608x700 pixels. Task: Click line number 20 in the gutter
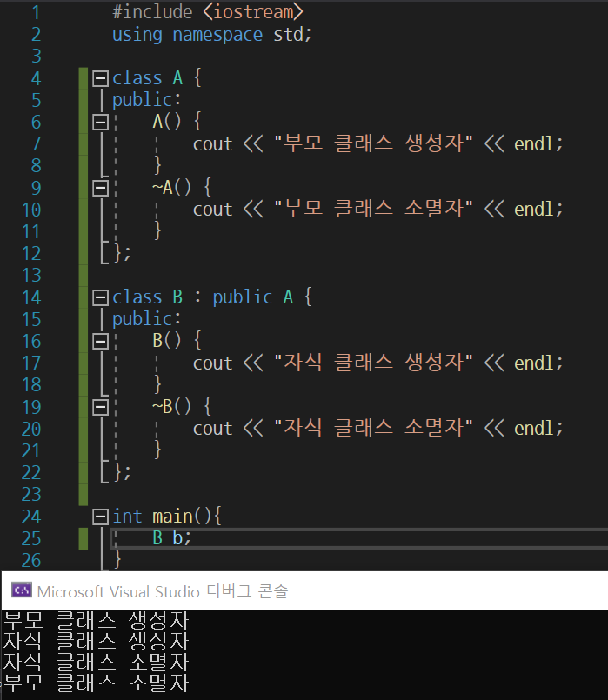[31, 429]
